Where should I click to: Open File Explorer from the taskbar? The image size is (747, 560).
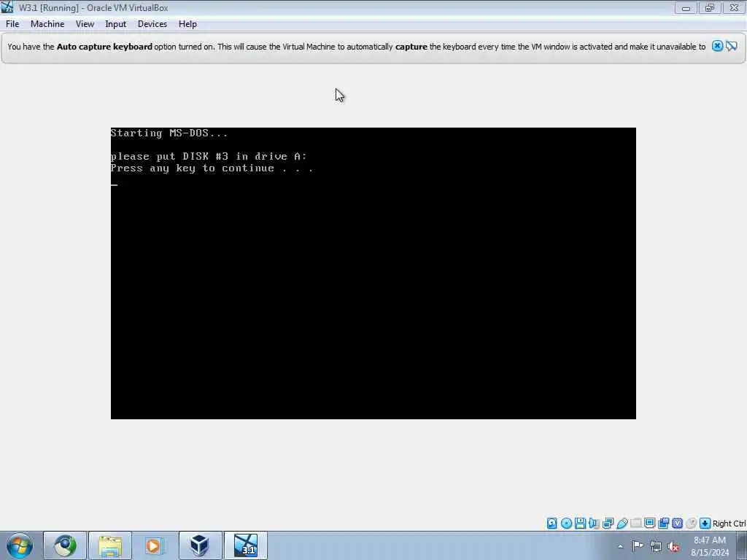coord(110,545)
